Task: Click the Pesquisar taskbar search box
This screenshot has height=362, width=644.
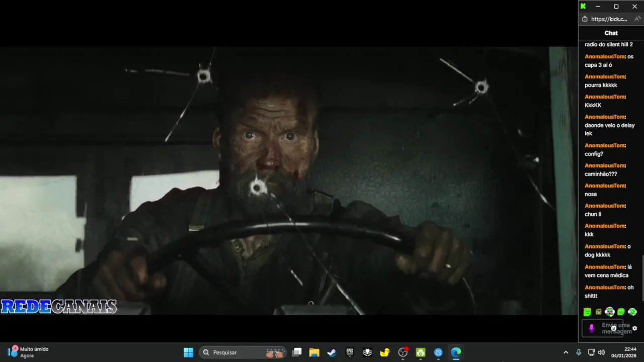Action: tap(243, 352)
